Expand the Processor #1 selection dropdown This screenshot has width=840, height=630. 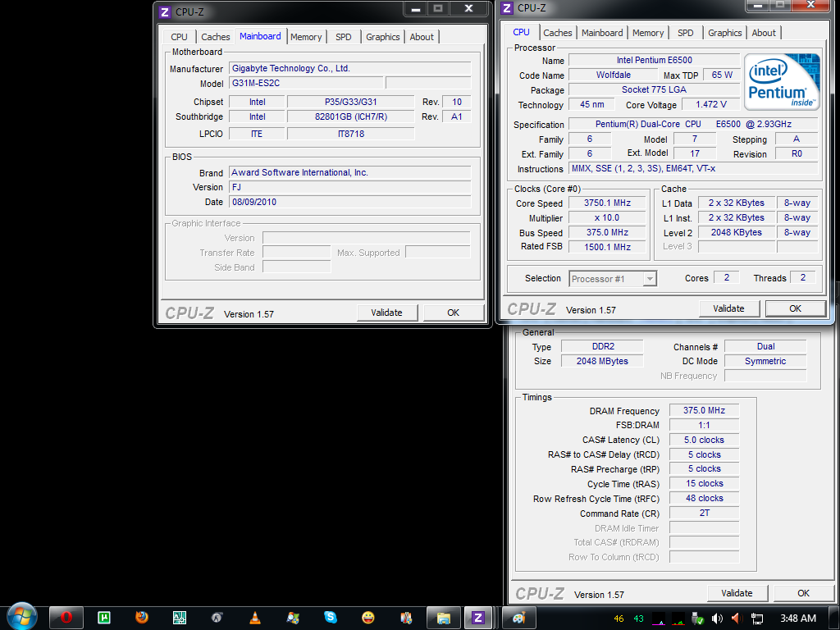coord(650,279)
